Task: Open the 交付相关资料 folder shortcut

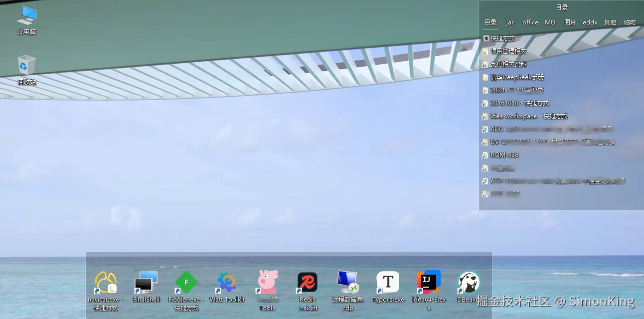Action: click(x=504, y=64)
